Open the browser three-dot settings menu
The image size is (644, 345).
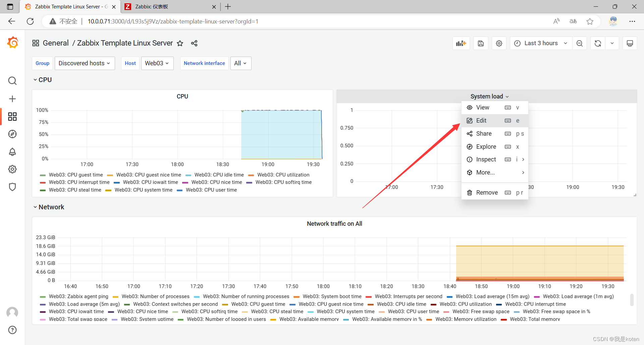(x=632, y=21)
